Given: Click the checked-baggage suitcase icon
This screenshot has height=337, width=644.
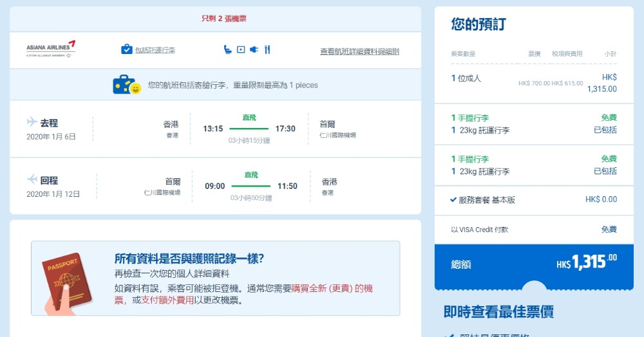Looking at the screenshot, I should 127,50.
